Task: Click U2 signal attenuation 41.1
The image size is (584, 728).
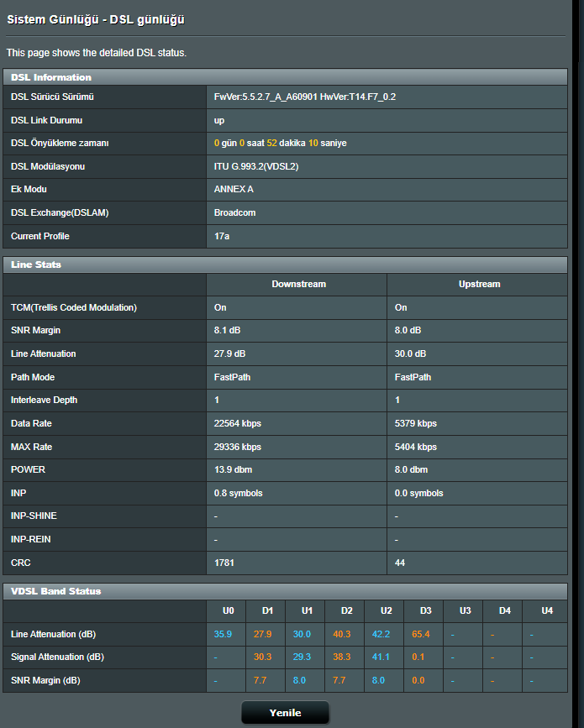Action: click(x=381, y=657)
